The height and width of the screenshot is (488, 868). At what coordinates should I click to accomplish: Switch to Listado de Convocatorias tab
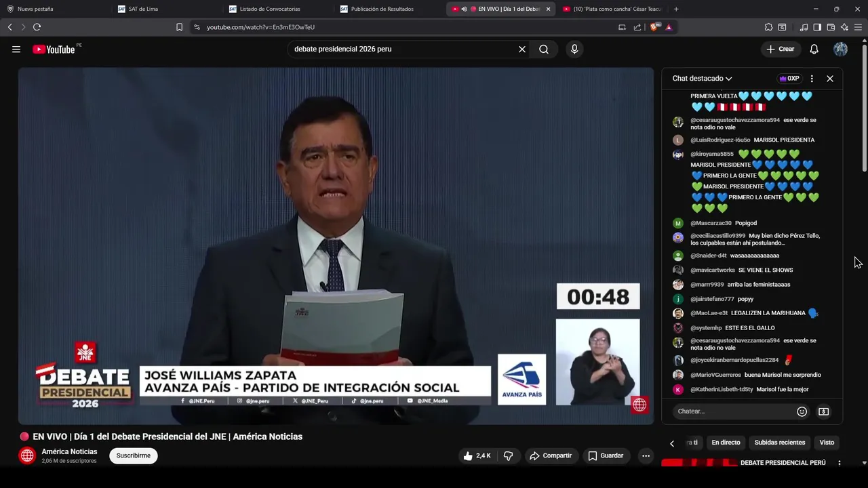[x=279, y=9]
